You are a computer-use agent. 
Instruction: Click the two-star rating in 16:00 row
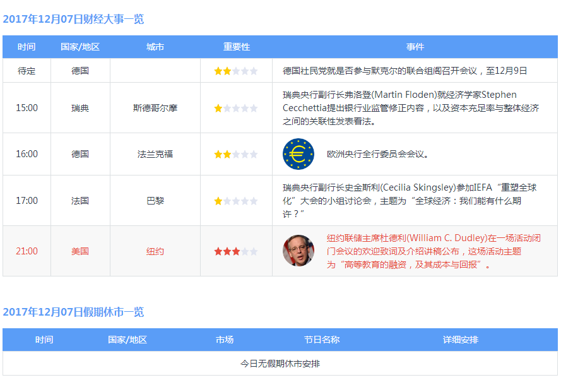[x=236, y=154]
